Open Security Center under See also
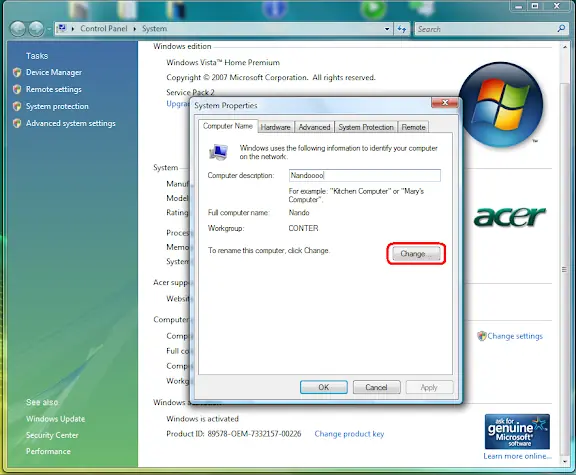 (x=52, y=435)
